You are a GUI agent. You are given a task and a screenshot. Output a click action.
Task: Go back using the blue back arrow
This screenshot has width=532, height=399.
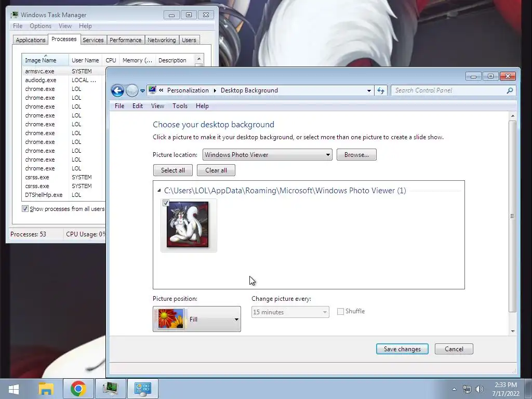(117, 90)
